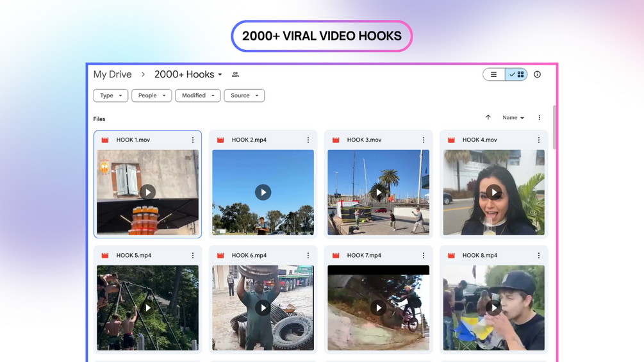Click video file icon of HOOK 1.mov

click(105, 140)
